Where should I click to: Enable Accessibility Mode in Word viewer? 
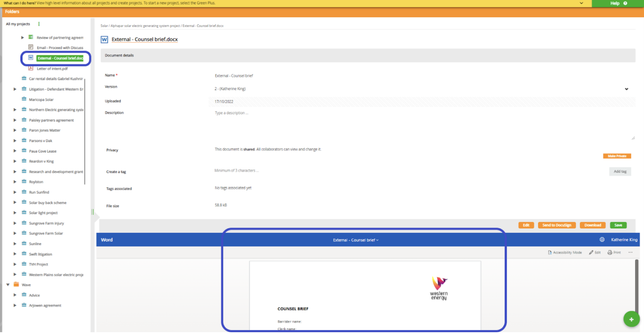coord(565,252)
